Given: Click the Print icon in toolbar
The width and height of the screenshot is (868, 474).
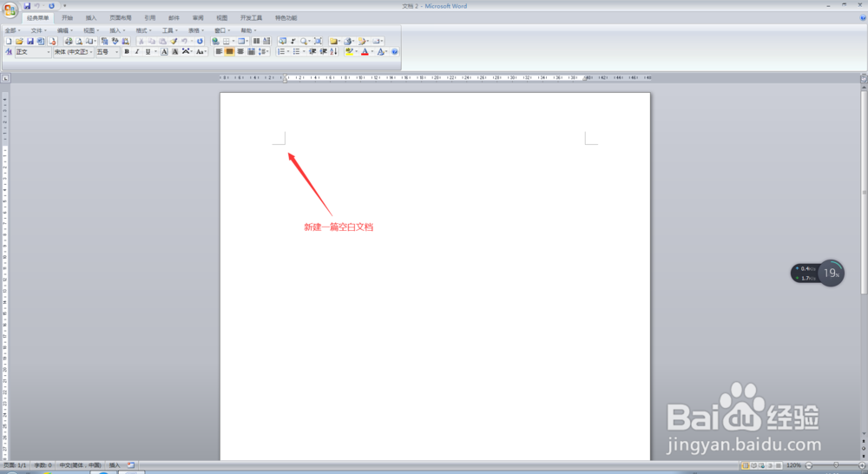Looking at the screenshot, I should (x=69, y=41).
